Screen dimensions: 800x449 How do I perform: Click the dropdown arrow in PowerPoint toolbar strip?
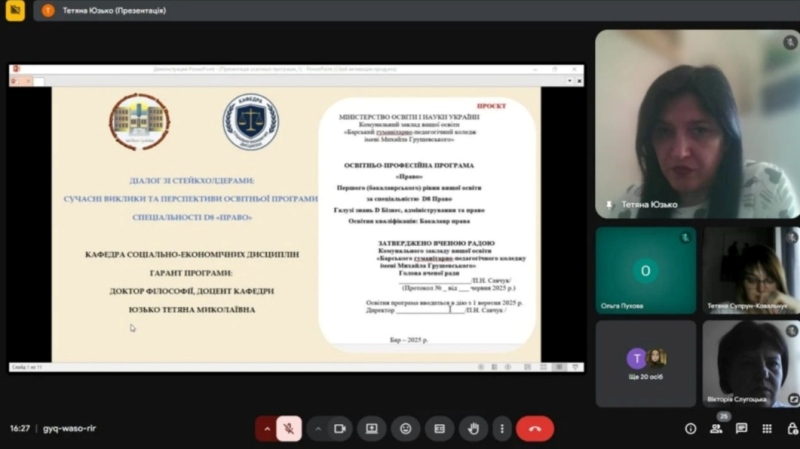pyautogui.click(x=570, y=81)
